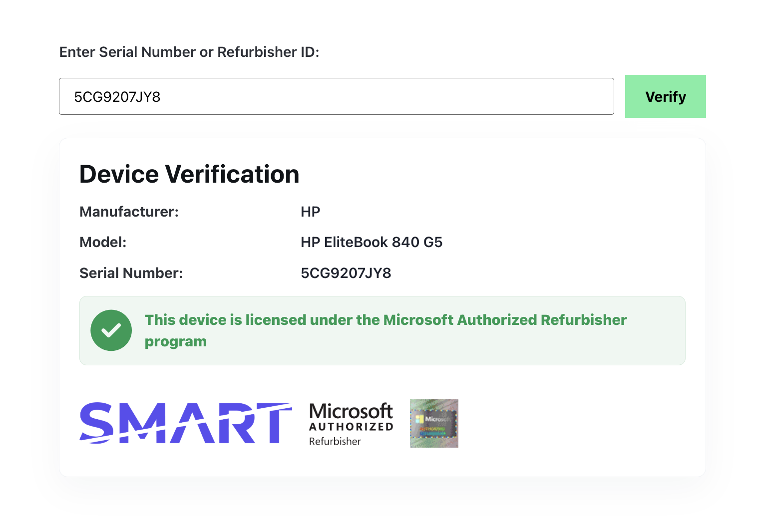Image resolution: width=757 pixels, height=532 pixels.
Task: Click the Manufacturer label
Action: (x=129, y=212)
